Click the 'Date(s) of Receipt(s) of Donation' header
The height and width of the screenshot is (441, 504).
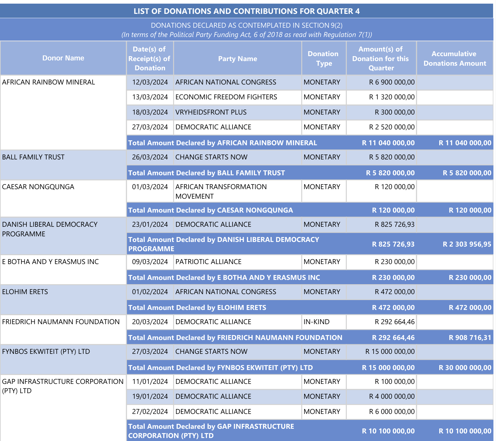[x=150, y=58]
